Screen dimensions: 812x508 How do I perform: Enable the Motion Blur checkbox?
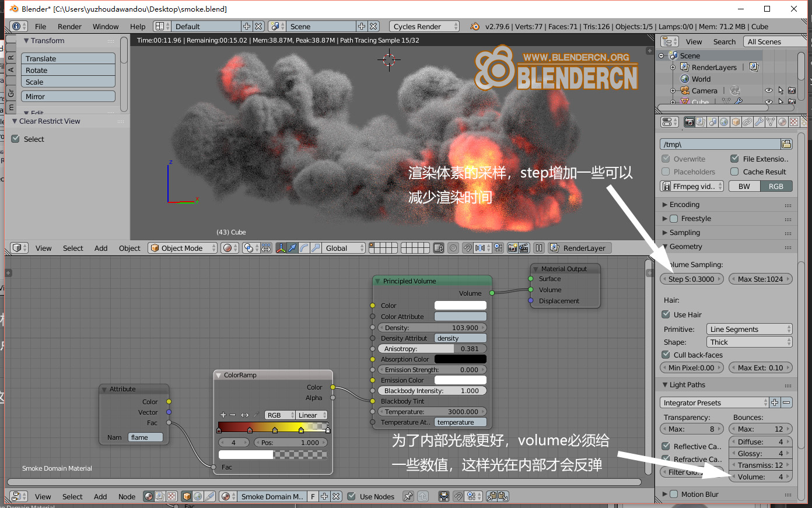(x=674, y=494)
